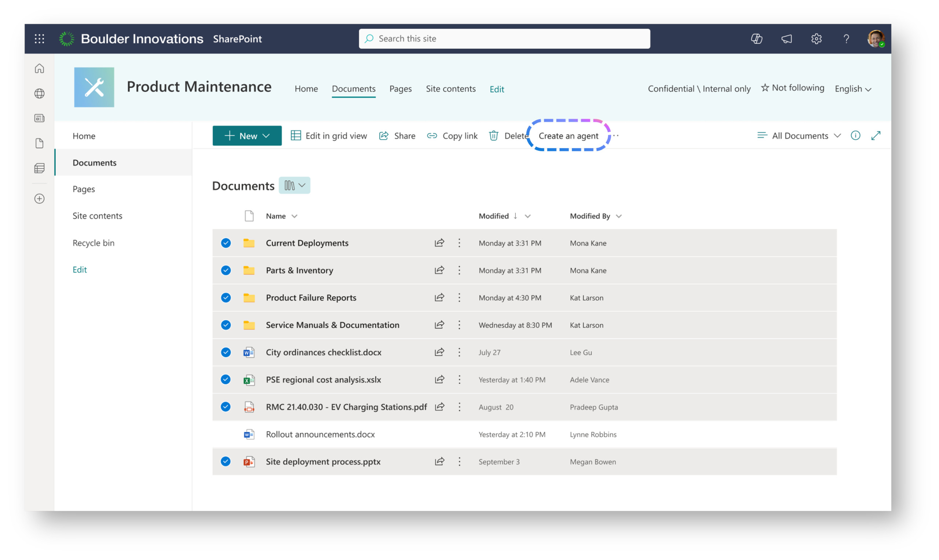The image size is (939, 560).
Task: Share RMC 21.40.030 EV Charging Stations.pdf
Action: tap(439, 407)
